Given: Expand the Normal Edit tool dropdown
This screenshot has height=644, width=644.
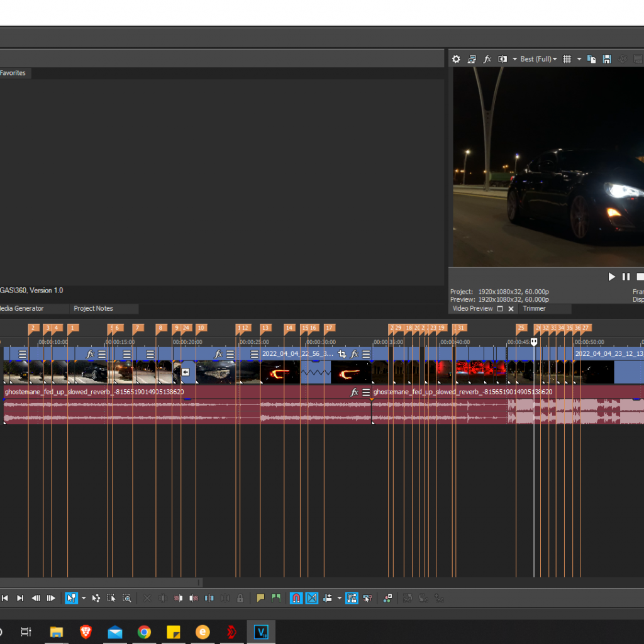Looking at the screenshot, I should point(84,598).
